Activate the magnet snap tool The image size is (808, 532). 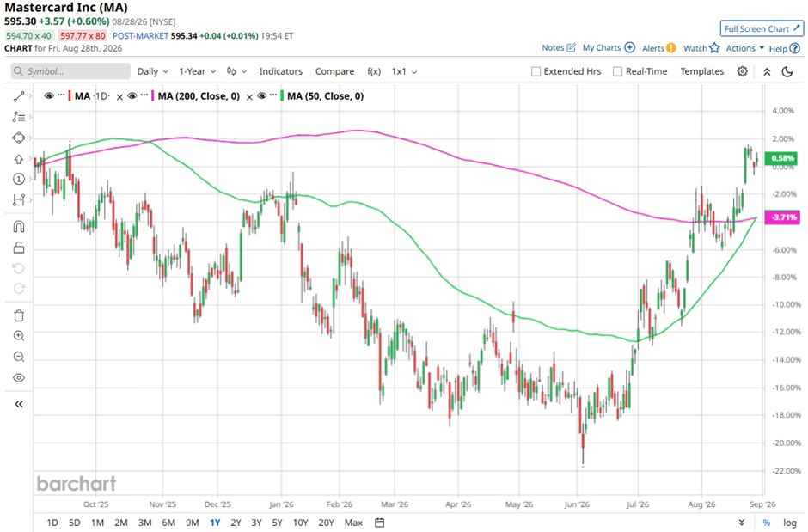pos(19,227)
